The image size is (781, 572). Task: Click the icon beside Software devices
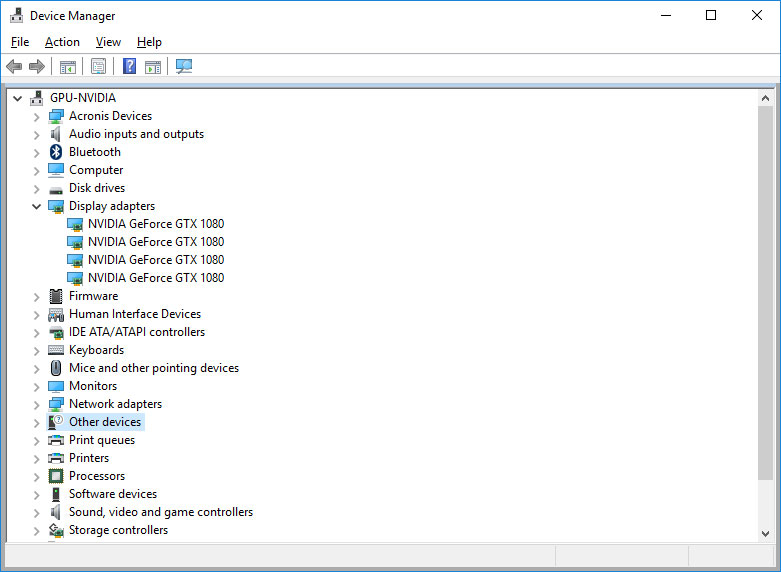56,494
